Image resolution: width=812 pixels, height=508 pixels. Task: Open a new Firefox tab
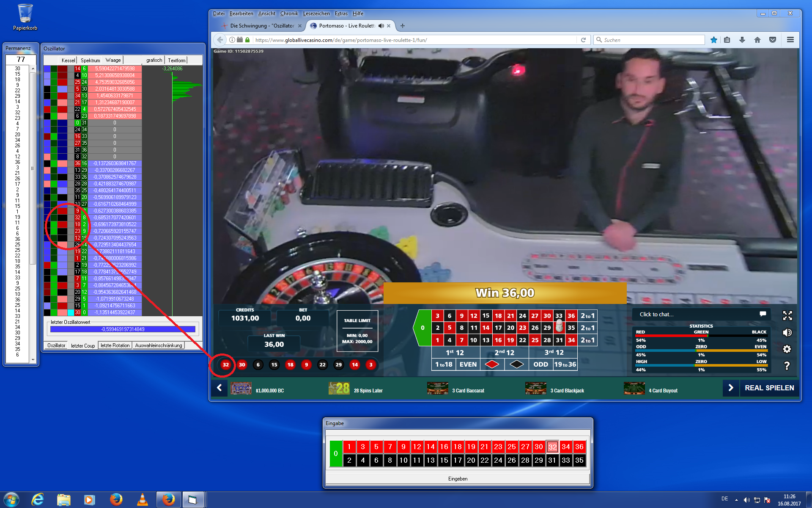click(x=403, y=26)
